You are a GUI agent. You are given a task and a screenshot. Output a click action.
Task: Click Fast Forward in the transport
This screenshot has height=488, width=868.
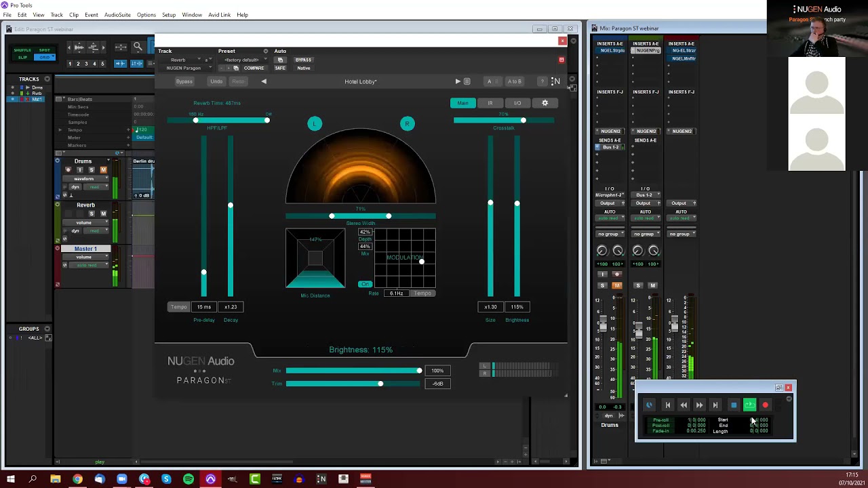click(699, 405)
